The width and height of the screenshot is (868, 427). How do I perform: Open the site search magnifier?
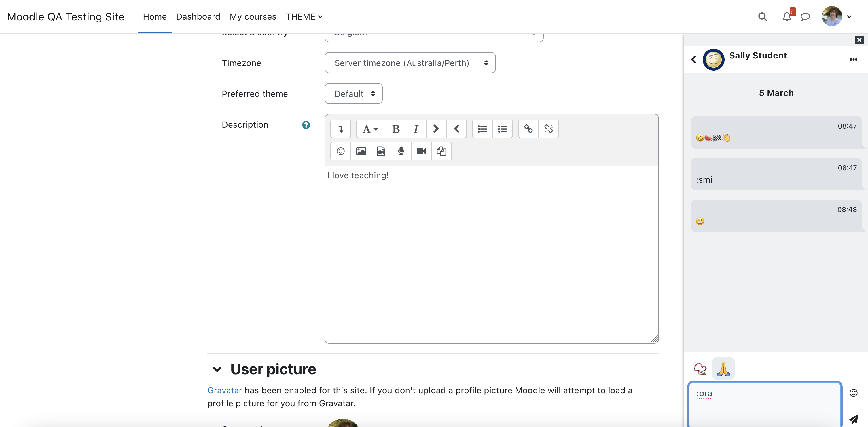pos(763,16)
